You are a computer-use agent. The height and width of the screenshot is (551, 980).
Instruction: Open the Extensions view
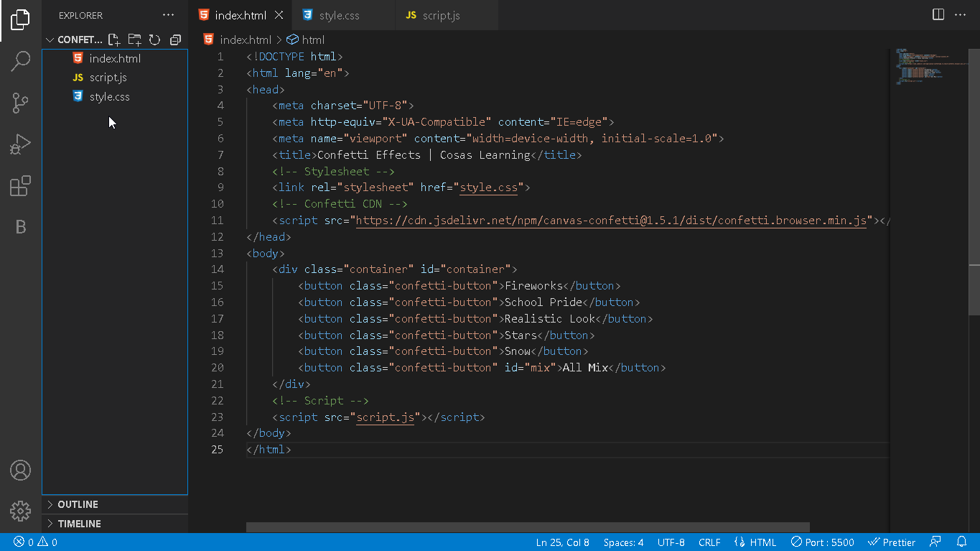[x=19, y=186]
